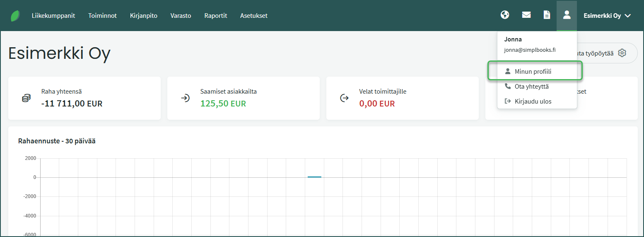Viewport: 644px width, 237px height.
Task: Click the green leaf logo icon
Action: [16, 16]
